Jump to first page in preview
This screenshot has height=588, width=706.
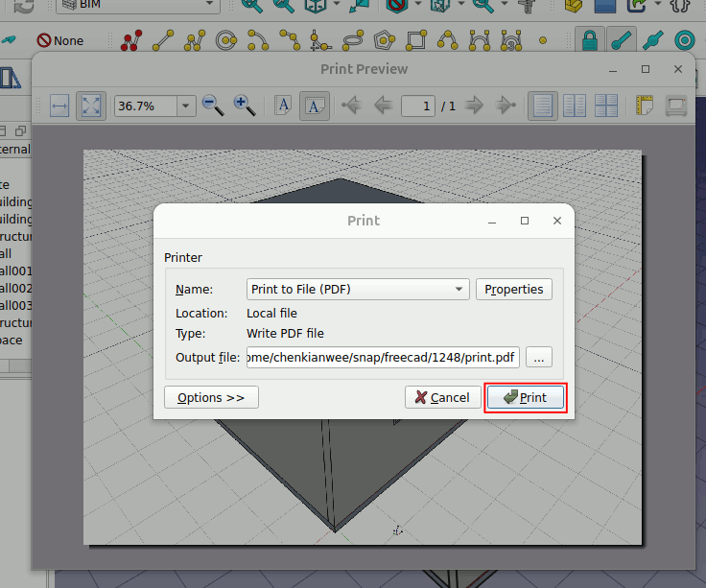[x=351, y=106]
